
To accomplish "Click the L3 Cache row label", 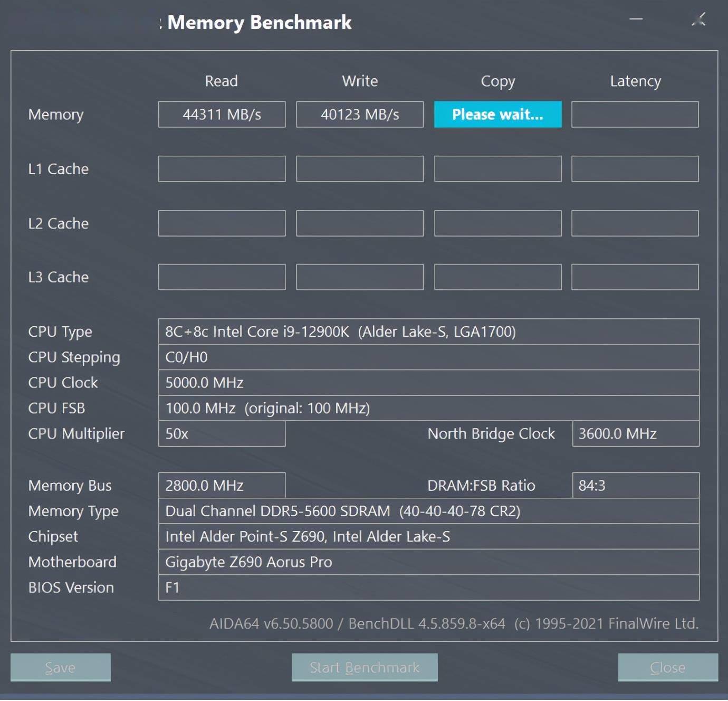I will (59, 277).
